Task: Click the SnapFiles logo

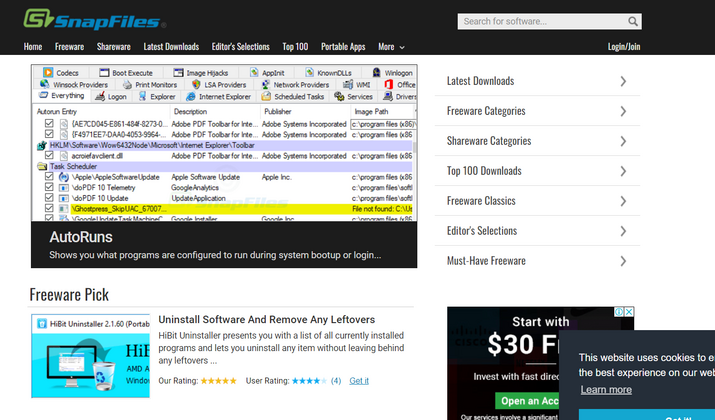Action: coord(95,19)
